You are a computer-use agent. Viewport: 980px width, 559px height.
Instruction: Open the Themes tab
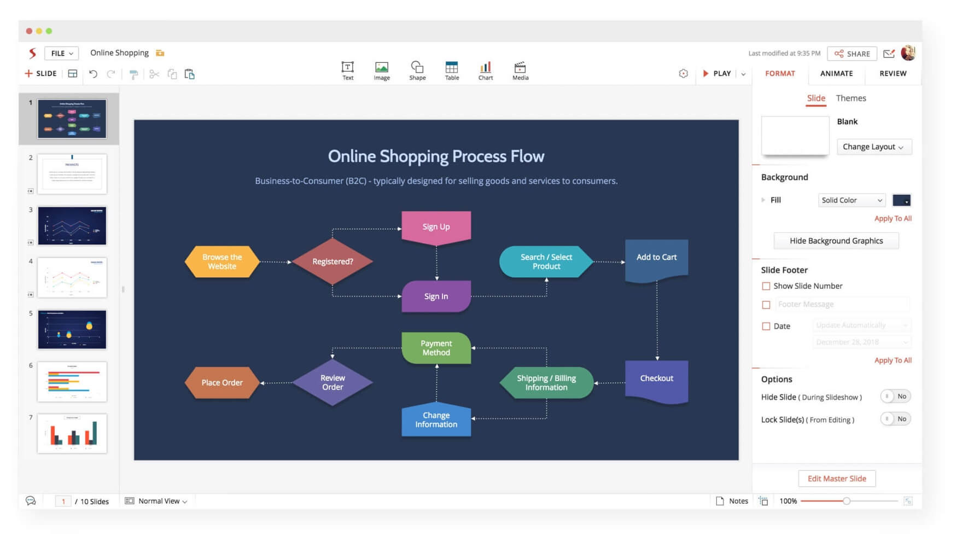tap(851, 98)
